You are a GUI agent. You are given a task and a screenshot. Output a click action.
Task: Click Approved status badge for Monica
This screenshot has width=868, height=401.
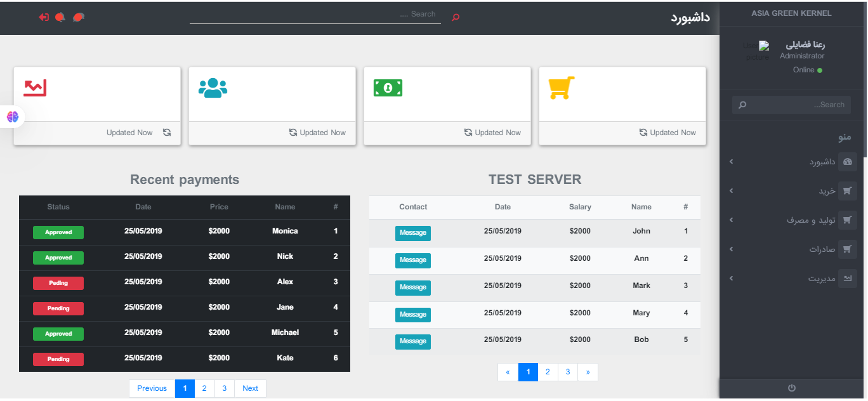tap(58, 232)
